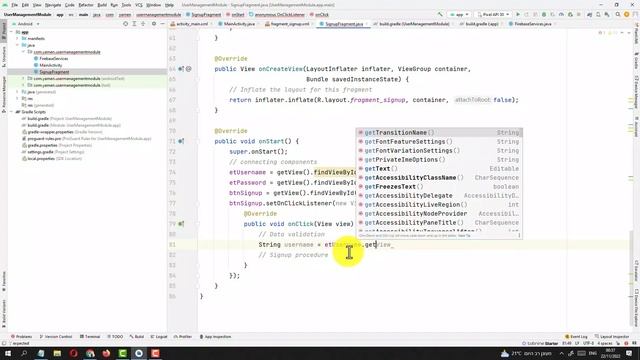Expand the res folder in project tree
The width and height of the screenshot is (640, 360).
[17, 98]
